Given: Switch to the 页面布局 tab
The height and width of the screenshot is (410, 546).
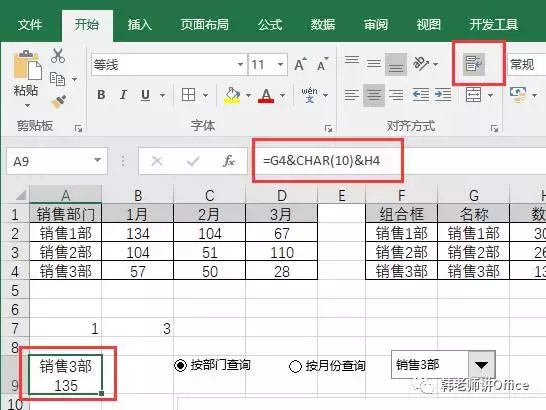Looking at the screenshot, I should coord(204,25).
